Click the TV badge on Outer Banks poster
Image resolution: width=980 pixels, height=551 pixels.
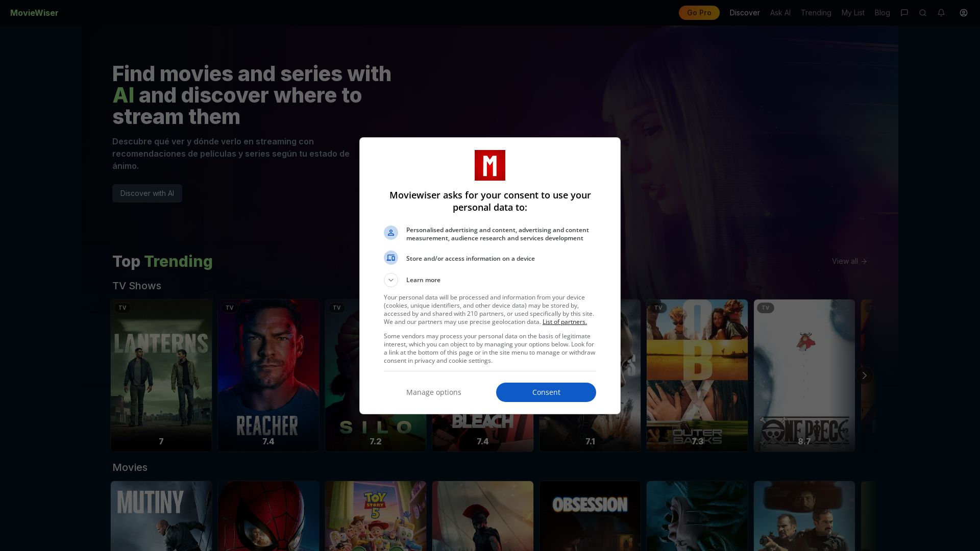click(658, 308)
